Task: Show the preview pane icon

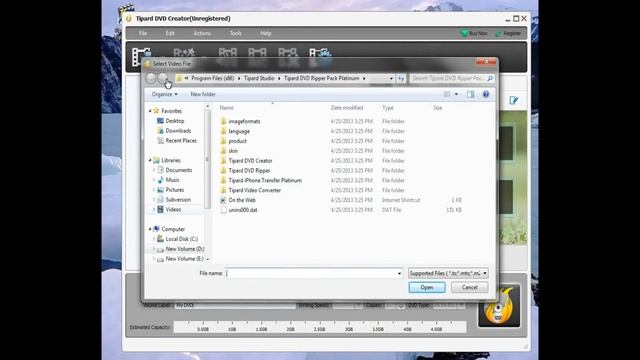Action: point(471,94)
